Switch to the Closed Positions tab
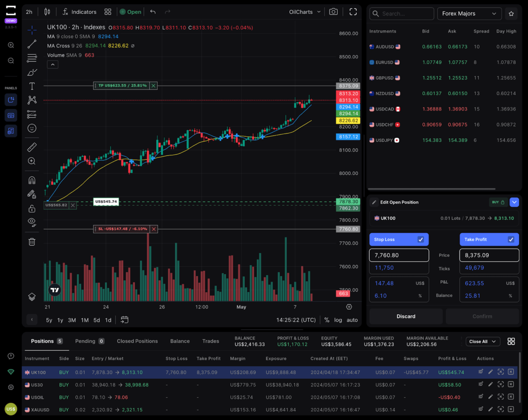Screen dimensions: 528x420 pos(137,341)
